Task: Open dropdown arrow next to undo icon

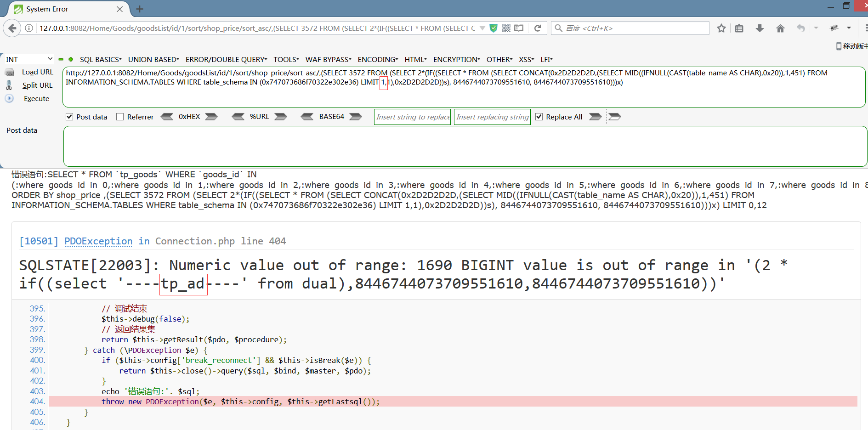Action: click(816, 28)
